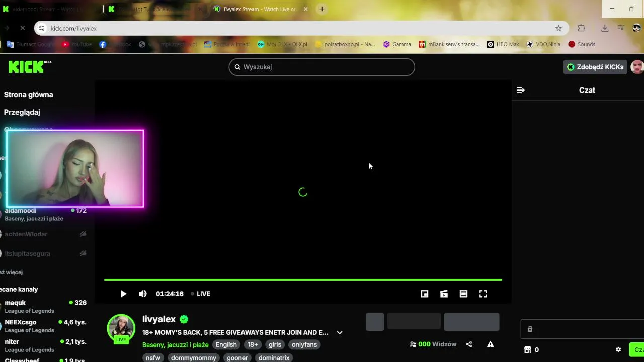
Task: Open the Gamma bookmark
Action: 397,44
